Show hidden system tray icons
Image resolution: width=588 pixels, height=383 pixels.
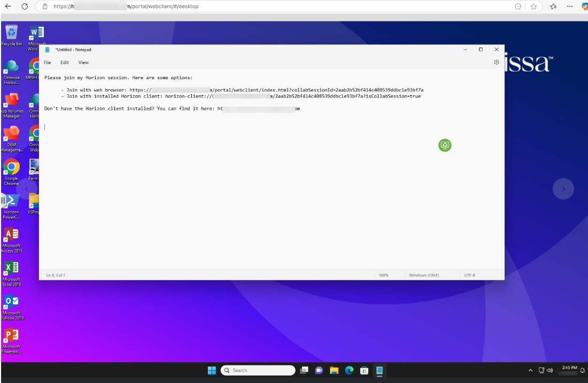[x=530, y=370]
